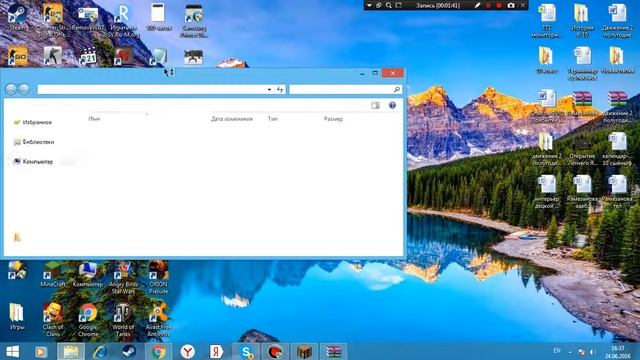Image resolution: width=640 pixels, height=360 pixels.
Task: Open the Google Chrome desktop shortcut
Action: (88, 320)
